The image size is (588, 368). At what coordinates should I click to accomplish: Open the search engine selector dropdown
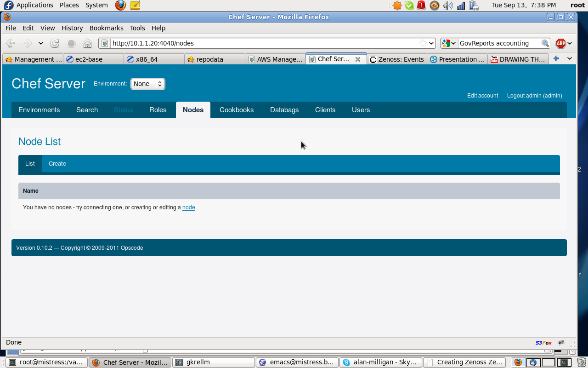coord(449,43)
